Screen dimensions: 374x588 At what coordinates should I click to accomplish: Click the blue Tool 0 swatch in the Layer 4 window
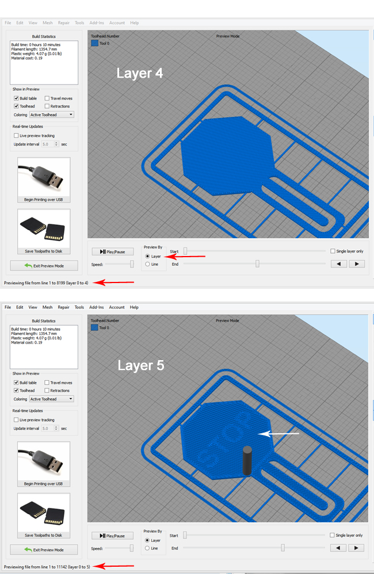[94, 43]
